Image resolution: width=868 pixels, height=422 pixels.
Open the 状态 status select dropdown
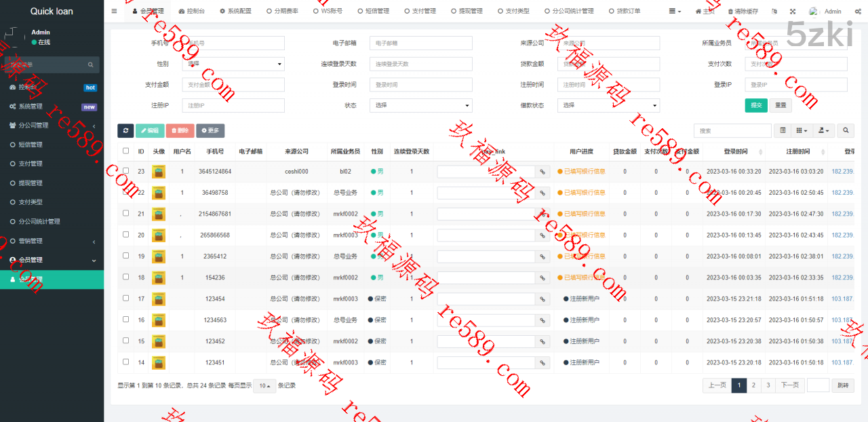(x=420, y=105)
